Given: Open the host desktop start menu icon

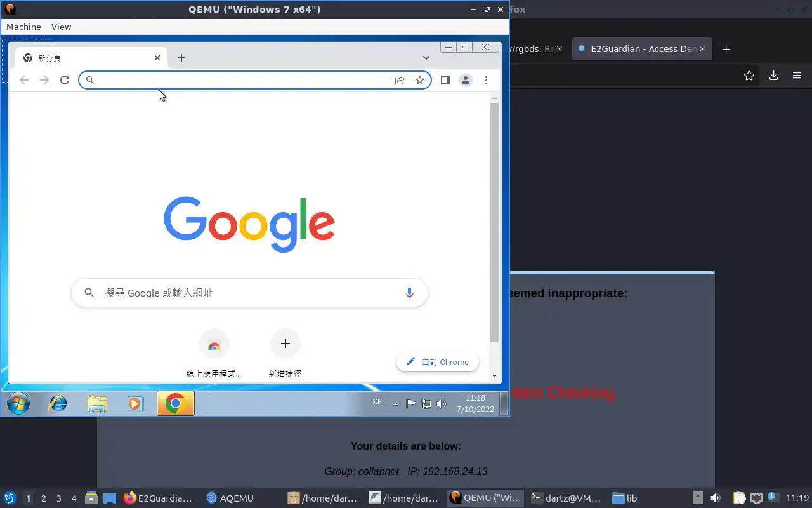Looking at the screenshot, I should point(10,498).
